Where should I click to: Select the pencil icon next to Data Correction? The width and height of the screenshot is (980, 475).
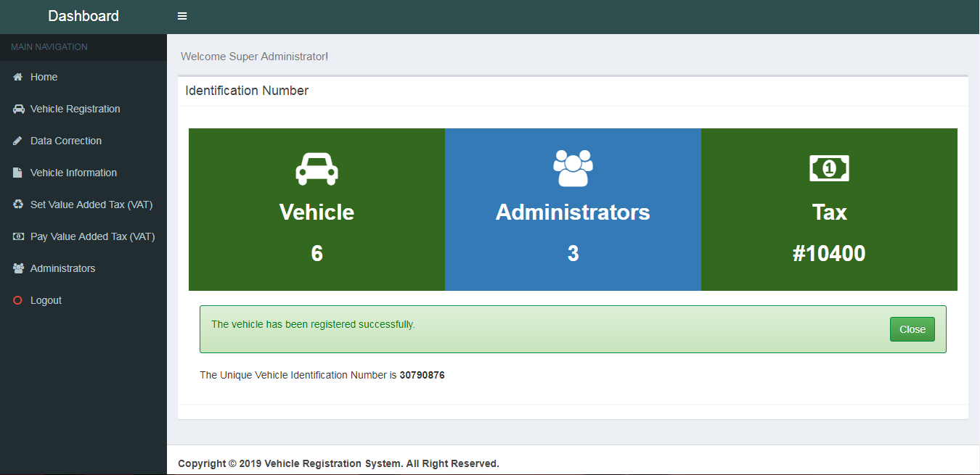coord(16,141)
